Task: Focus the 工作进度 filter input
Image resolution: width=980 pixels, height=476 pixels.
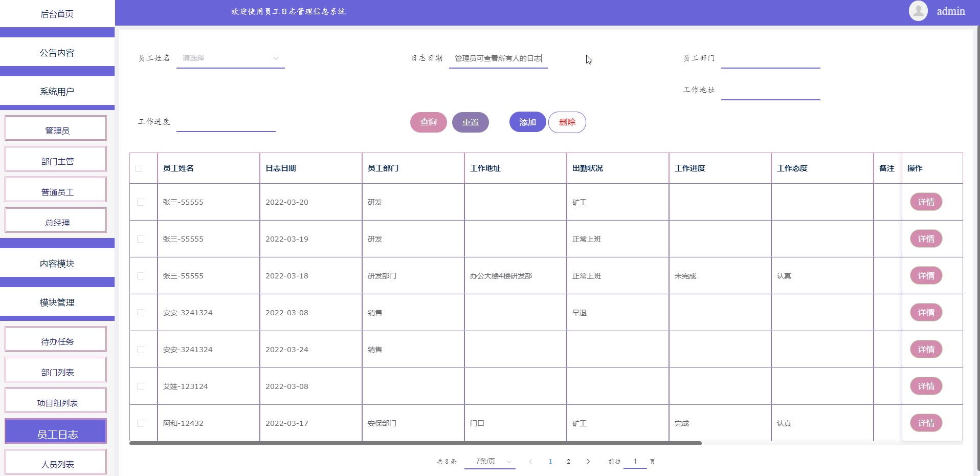Action: pos(226,122)
